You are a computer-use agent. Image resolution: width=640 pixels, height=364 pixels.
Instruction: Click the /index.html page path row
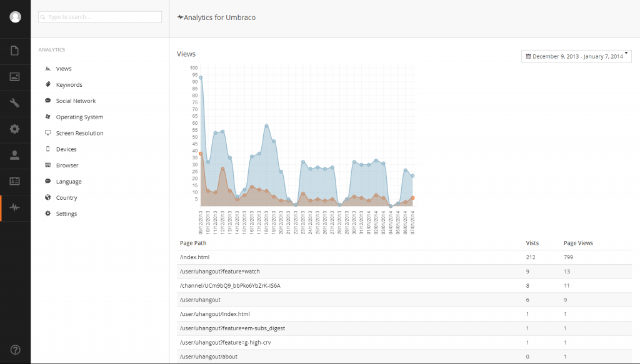click(194, 257)
